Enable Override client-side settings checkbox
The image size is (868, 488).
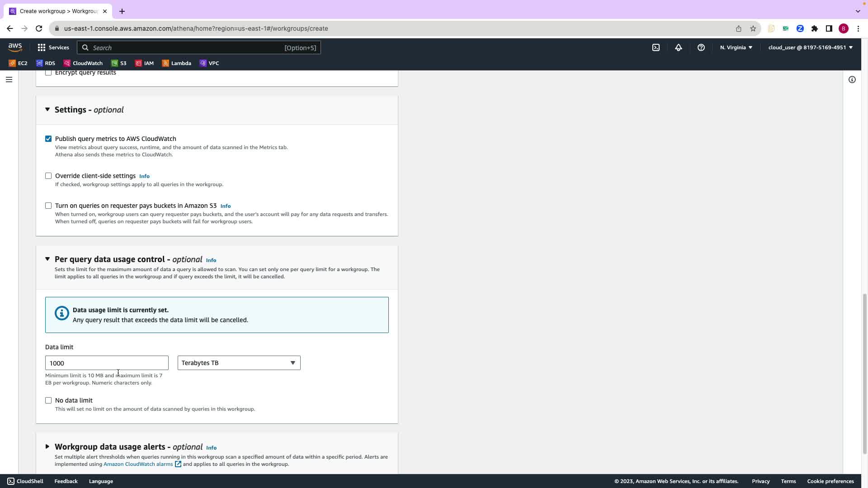(x=48, y=176)
